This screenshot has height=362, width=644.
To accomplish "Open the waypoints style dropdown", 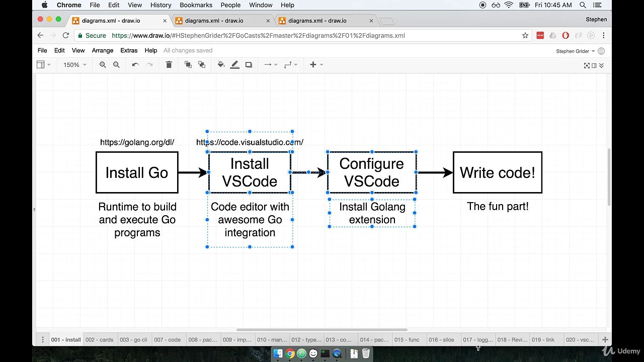I will pyautogui.click(x=291, y=65).
